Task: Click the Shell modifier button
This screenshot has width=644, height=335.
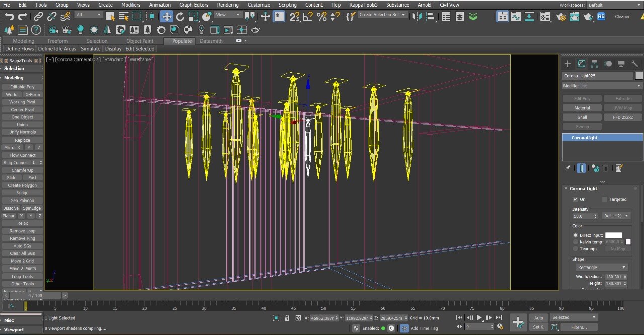Action: 582,117
